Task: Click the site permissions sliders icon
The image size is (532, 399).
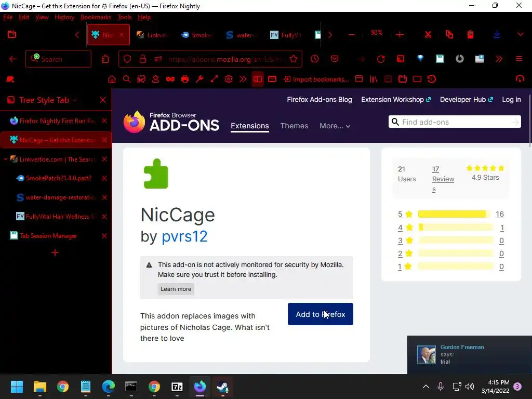Action: click(158, 59)
